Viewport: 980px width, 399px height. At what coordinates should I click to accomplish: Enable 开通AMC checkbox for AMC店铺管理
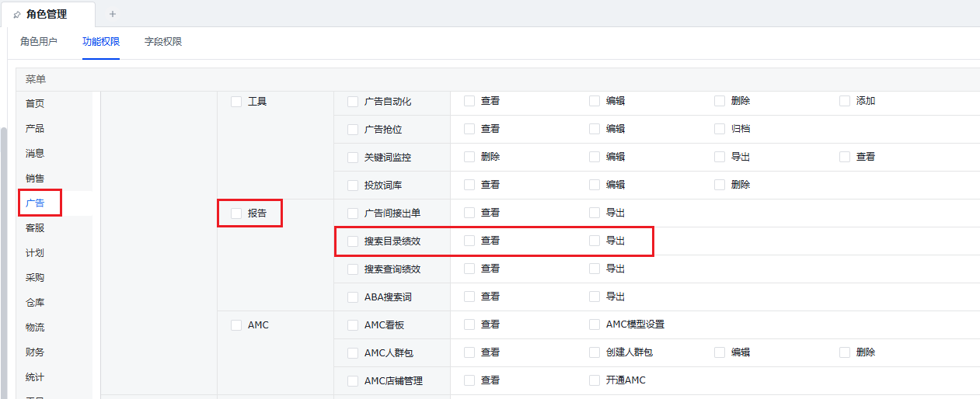pos(595,380)
